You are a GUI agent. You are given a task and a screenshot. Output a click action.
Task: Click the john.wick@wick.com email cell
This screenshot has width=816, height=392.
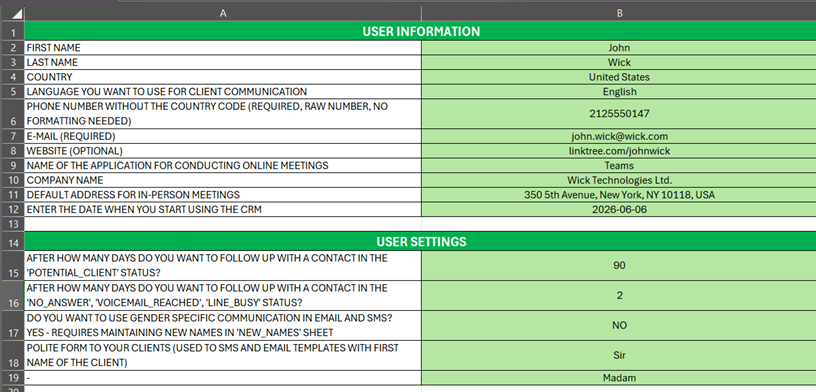click(619, 136)
